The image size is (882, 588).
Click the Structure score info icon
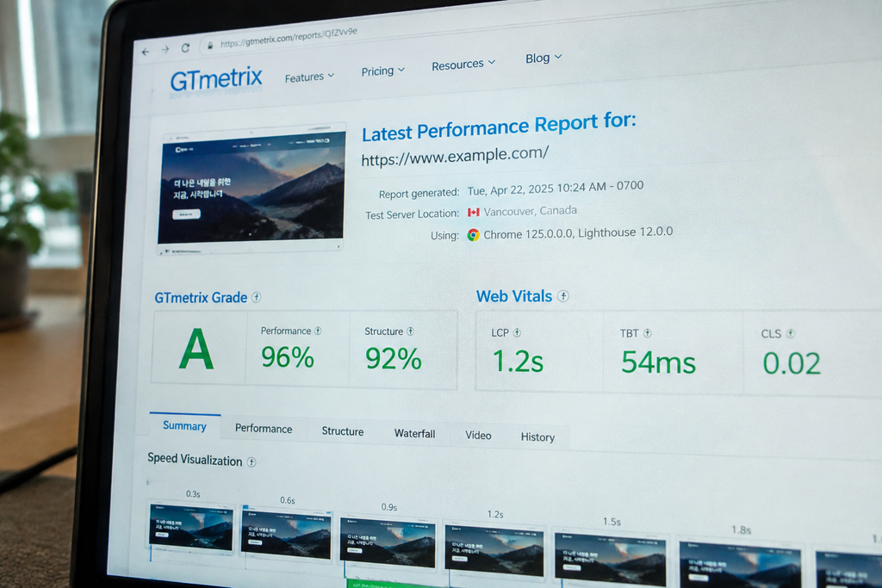pos(410,331)
